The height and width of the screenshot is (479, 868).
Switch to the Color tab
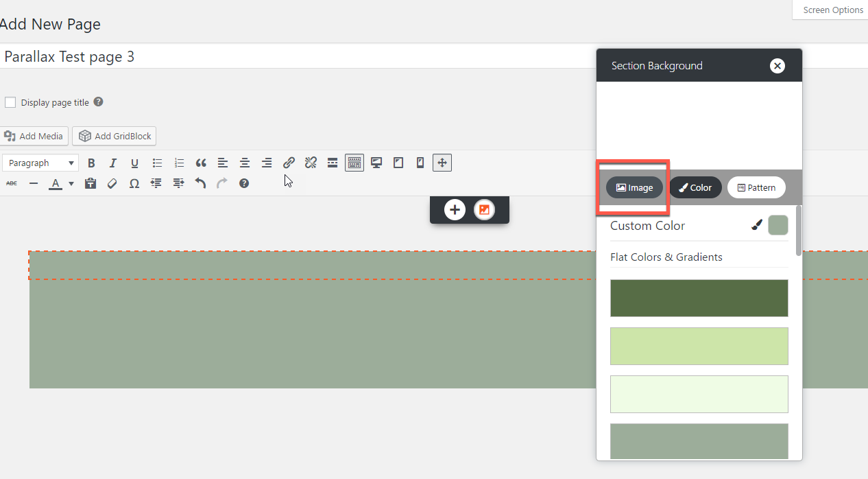point(695,187)
